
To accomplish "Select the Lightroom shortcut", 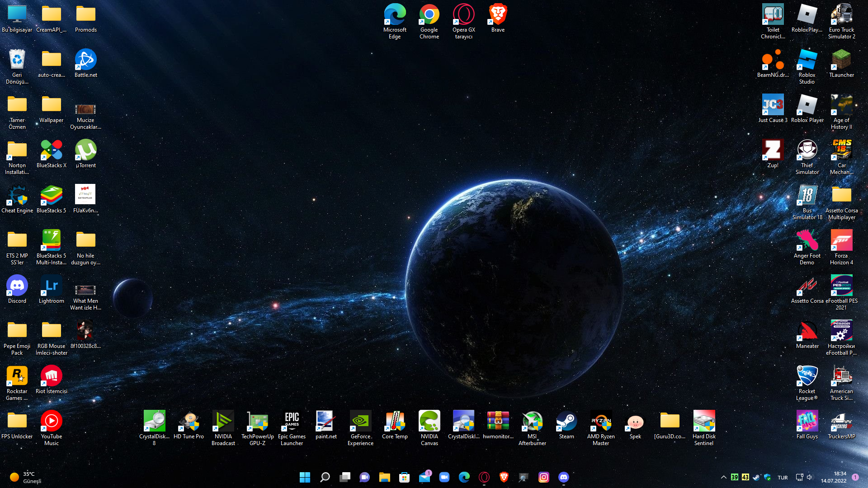I will tap(51, 289).
